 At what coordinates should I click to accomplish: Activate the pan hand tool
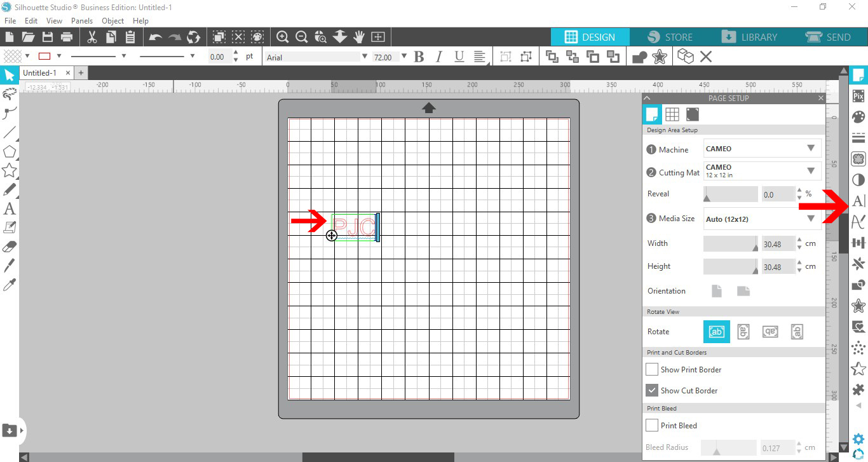click(359, 37)
